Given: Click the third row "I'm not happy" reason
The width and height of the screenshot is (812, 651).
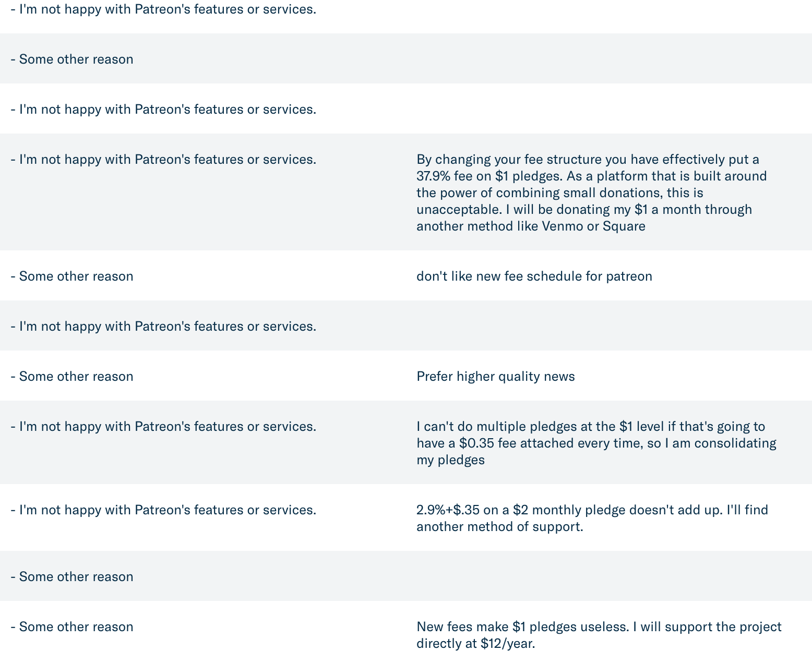Looking at the screenshot, I should pos(163,109).
